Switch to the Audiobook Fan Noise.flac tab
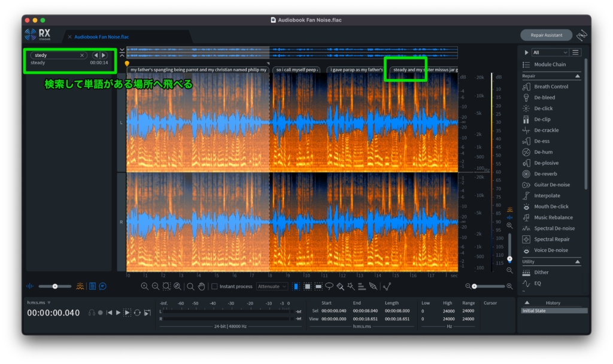The height and width of the screenshot is (364, 613). 101,37
